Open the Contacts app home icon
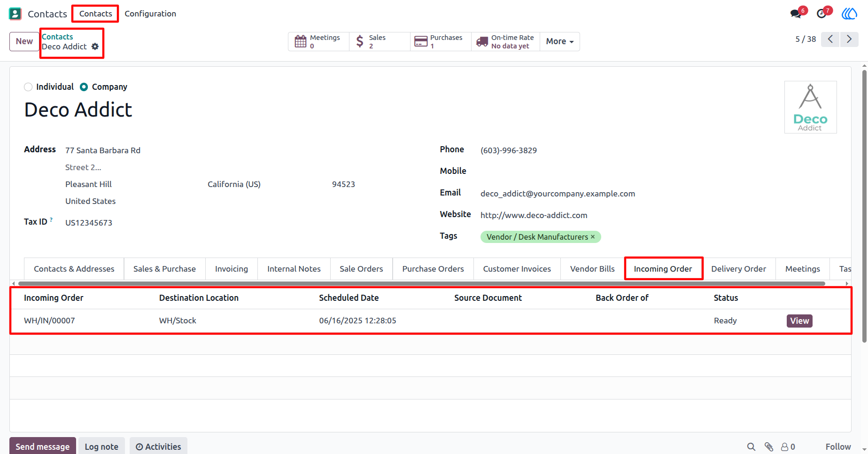Viewport: 868px width, 454px height. pyautogui.click(x=15, y=14)
